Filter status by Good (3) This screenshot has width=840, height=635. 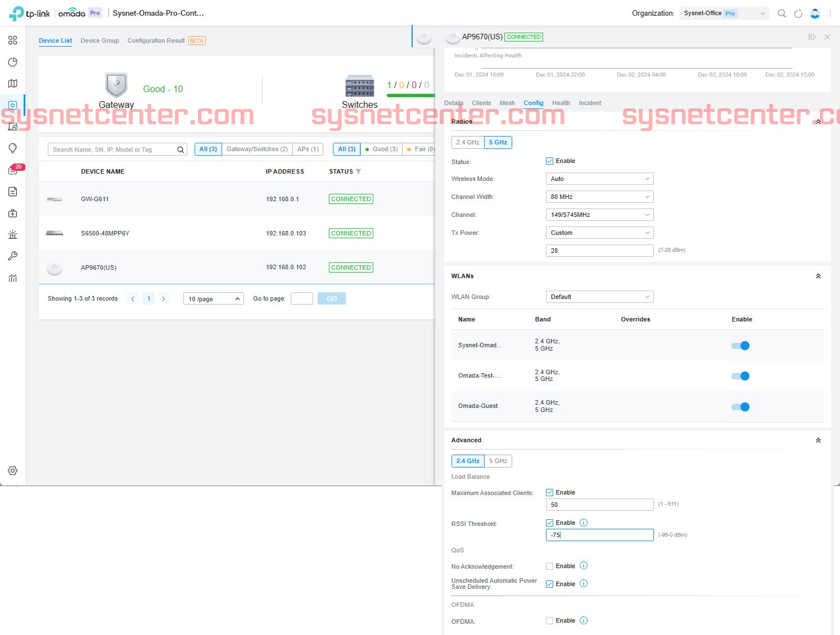coord(382,149)
